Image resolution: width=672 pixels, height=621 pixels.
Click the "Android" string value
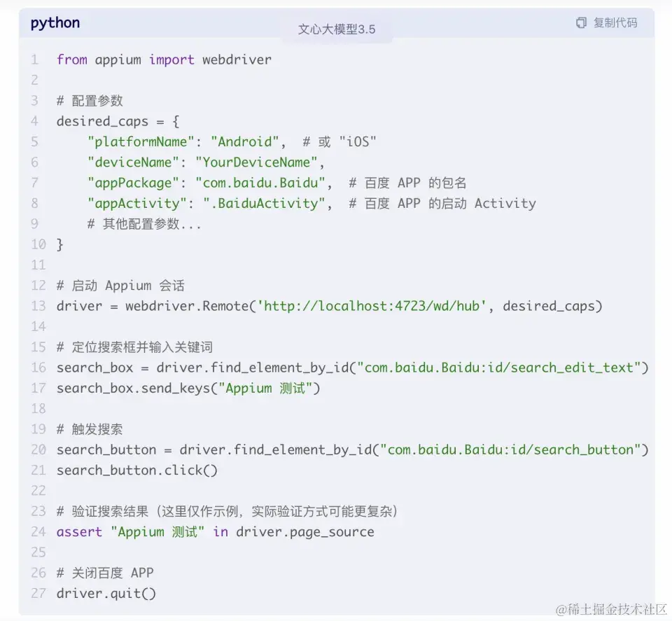coord(245,142)
